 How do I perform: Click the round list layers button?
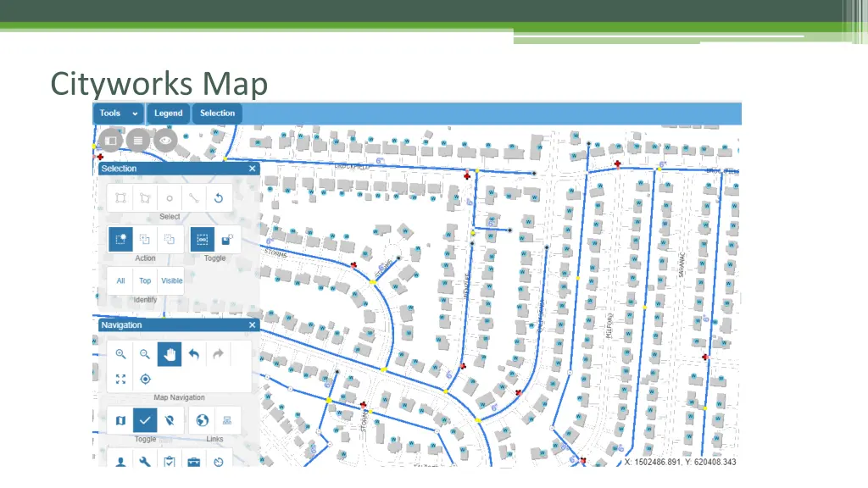point(138,141)
